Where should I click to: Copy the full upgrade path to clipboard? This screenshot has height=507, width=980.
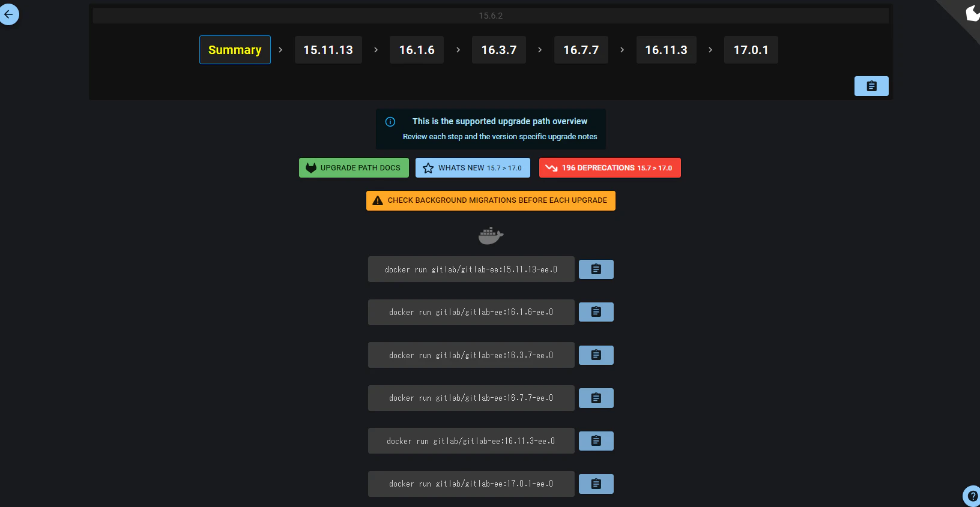click(871, 86)
